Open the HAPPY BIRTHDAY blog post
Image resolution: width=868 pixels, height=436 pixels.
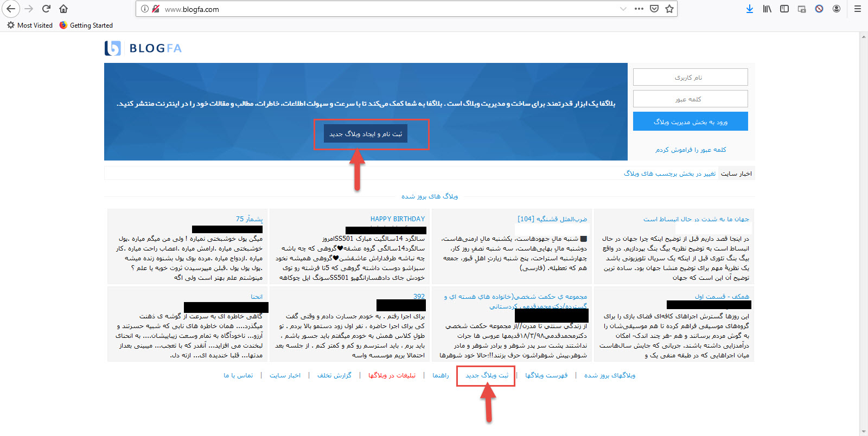click(x=398, y=219)
